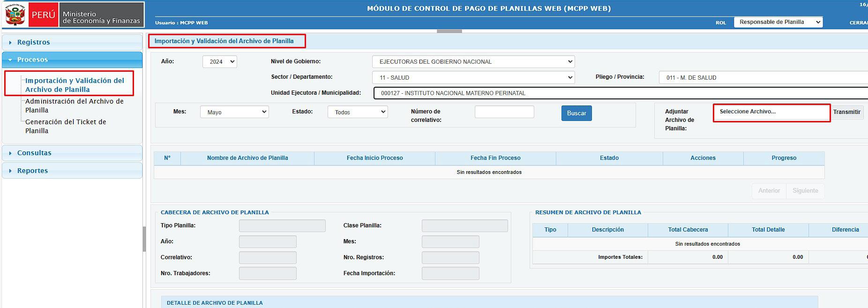Open the Año dropdown showing 2024
Viewport: 868px width, 308px height.
[219, 62]
